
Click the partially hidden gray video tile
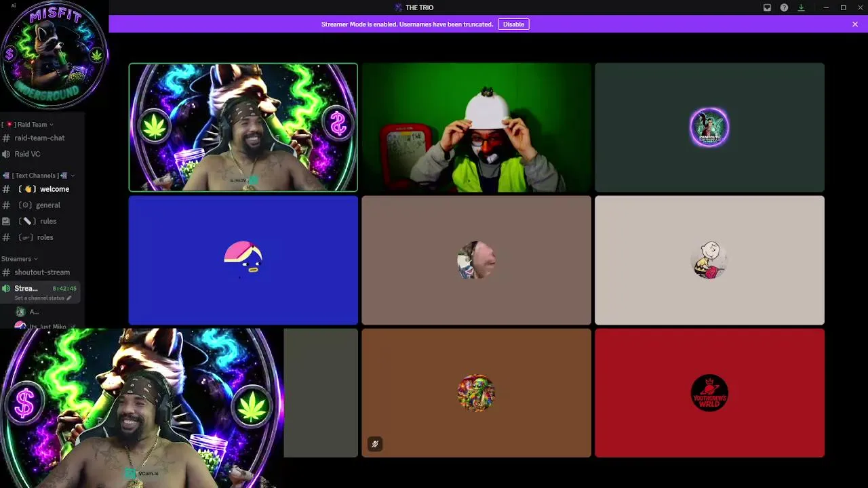[x=321, y=393]
